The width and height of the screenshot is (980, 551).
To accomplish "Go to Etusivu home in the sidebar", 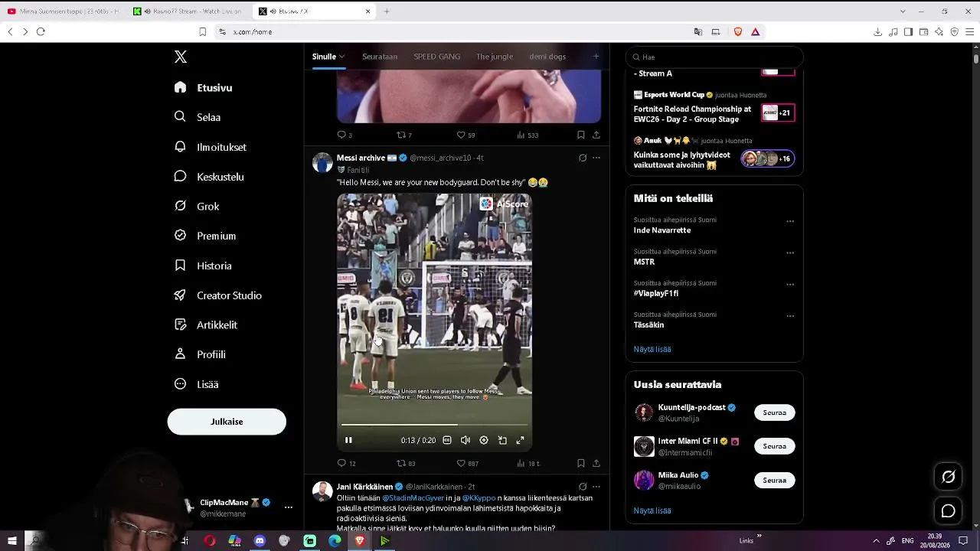I will [x=204, y=87].
